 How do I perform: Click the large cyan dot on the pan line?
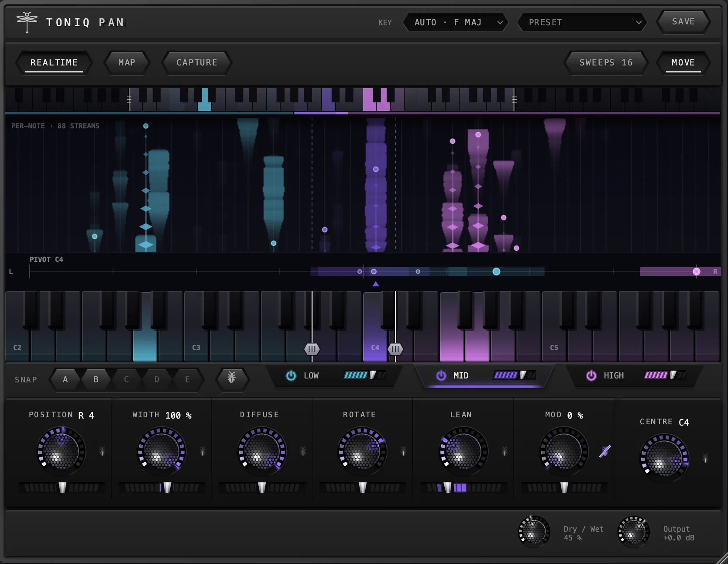pos(496,272)
